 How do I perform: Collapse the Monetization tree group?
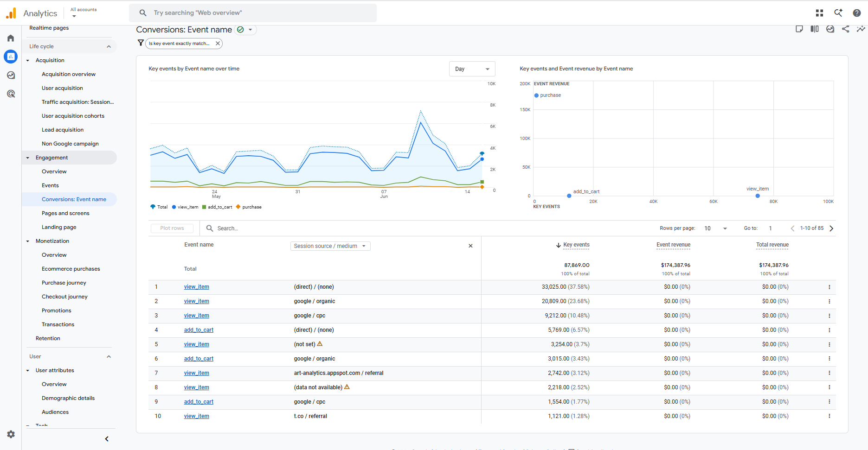coord(28,241)
